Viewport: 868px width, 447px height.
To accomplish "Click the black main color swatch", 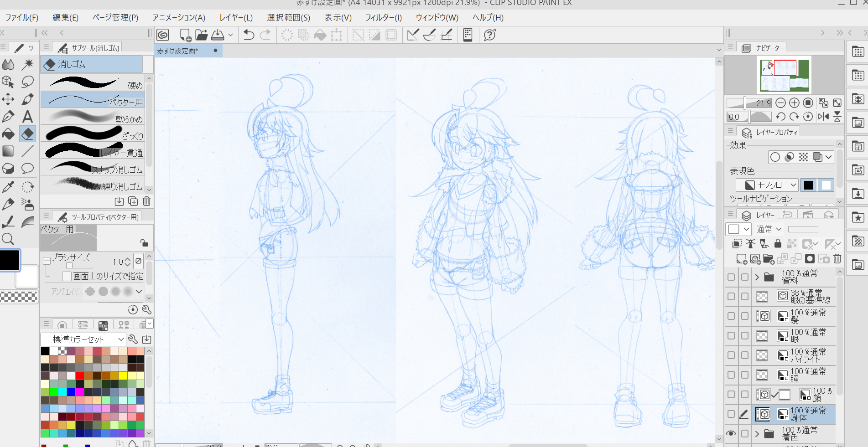I will tap(10, 260).
